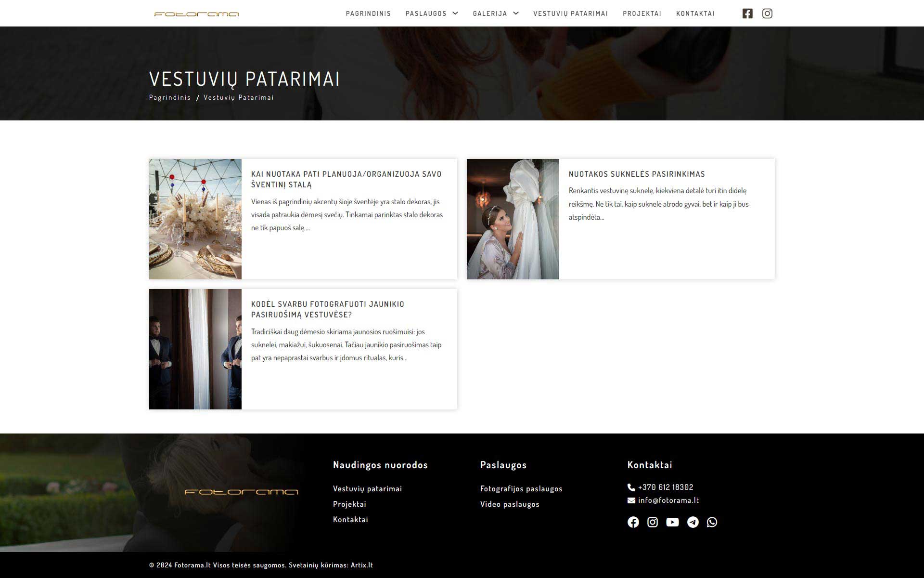The height and width of the screenshot is (578, 924).
Task: Click Pagrindinis breadcrumb link
Action: coord(170,97)
